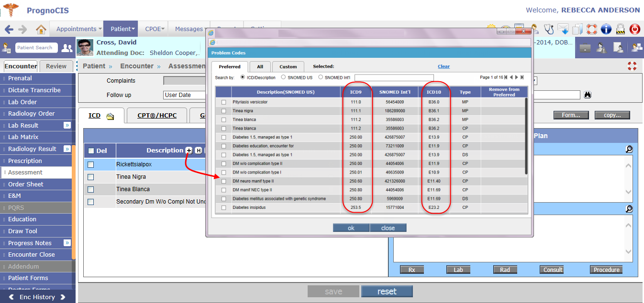Select the SNOMED US radio button
The width and height of the screenshot is (644, 303).
(x=283, y=77)
